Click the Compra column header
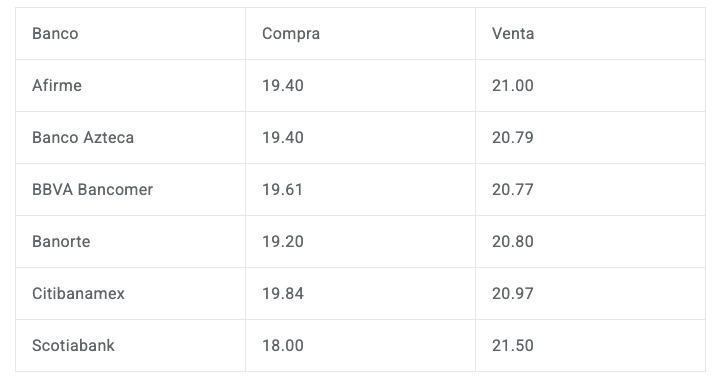This screenshot has width=718, height=382. (360, 33)
